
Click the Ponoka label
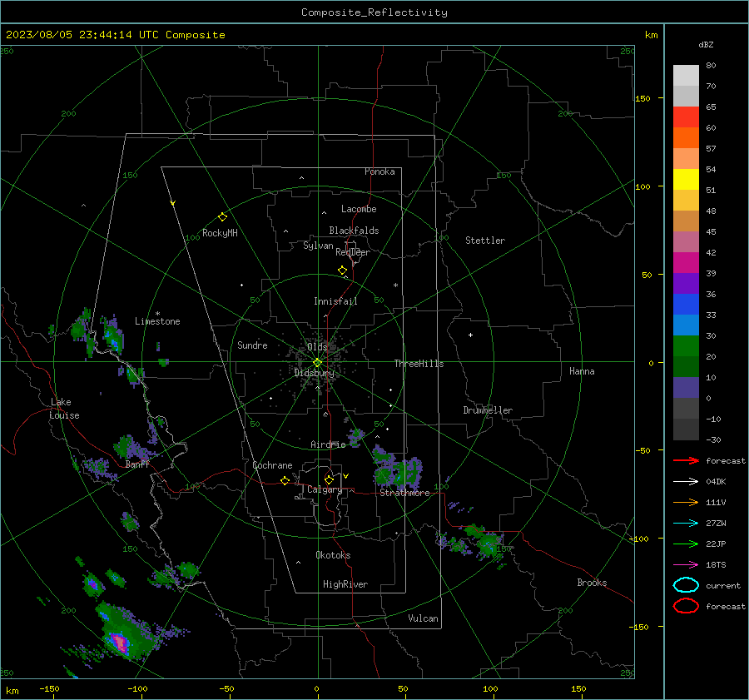(379, 171)
